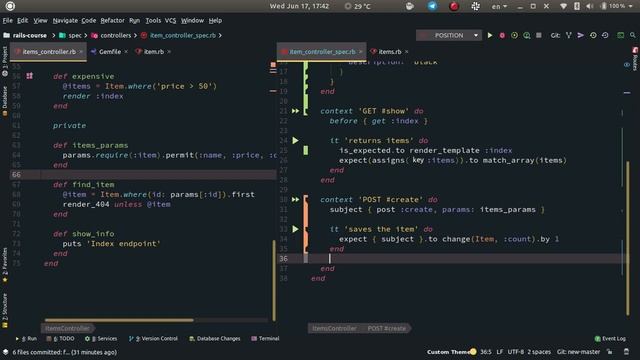Image resolution: width=640 pixels, height=360 pixels.
Task: Open the File menu
Action: point(7,20)
